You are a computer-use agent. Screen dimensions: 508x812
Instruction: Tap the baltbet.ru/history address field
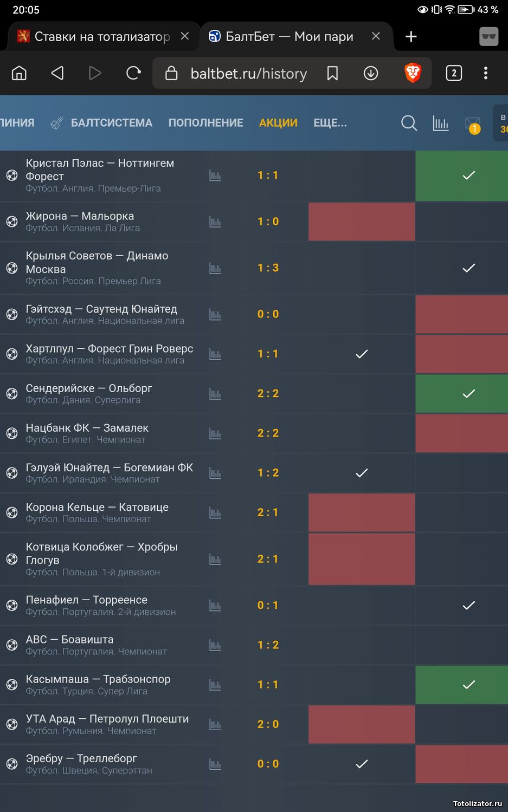tap(249, 74)
